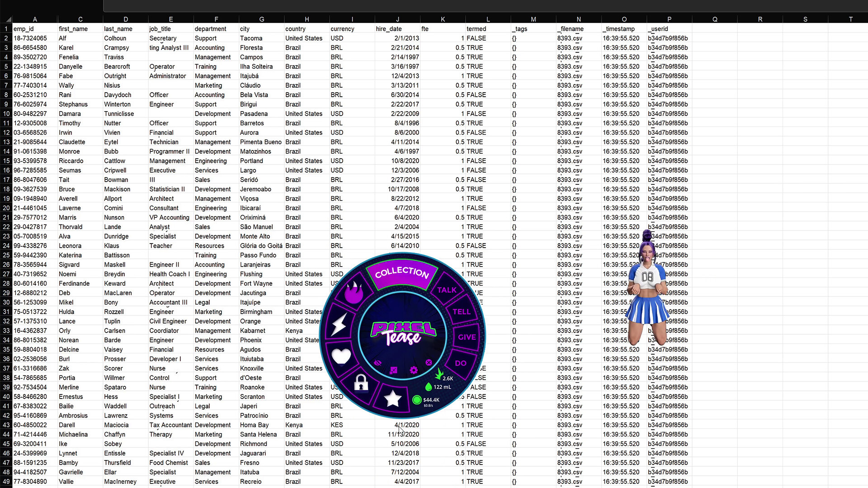
Task: Select the city cell Jeremoabo
Action: (x=261, y=189)
